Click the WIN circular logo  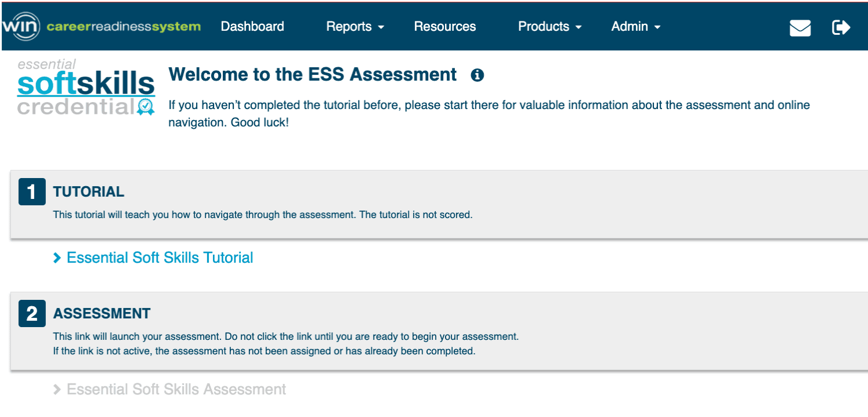[x=21, y=27]
